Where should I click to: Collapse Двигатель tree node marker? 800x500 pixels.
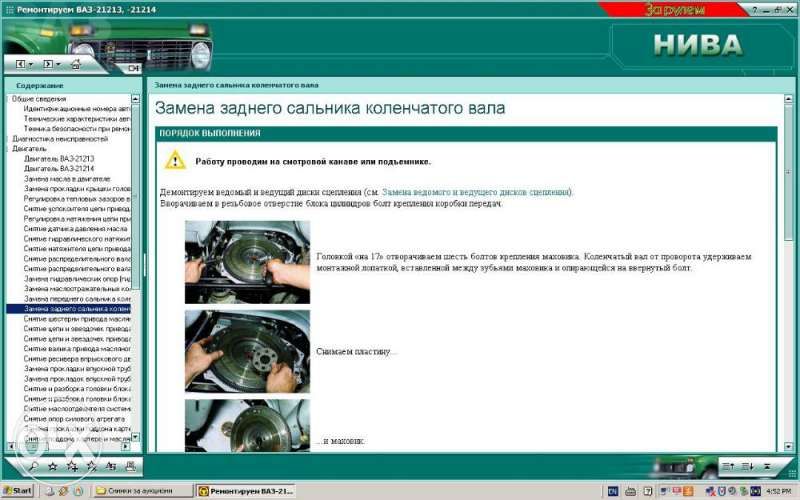tap(9, 148)
